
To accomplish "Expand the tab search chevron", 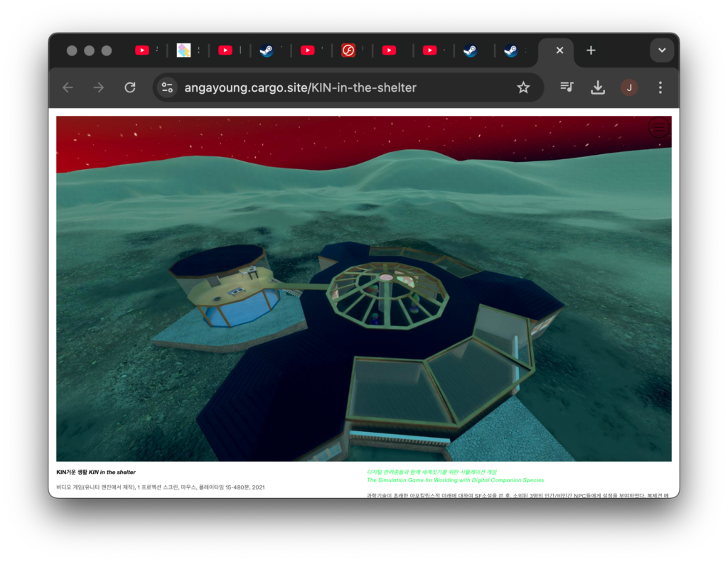I will pos(662,50).
